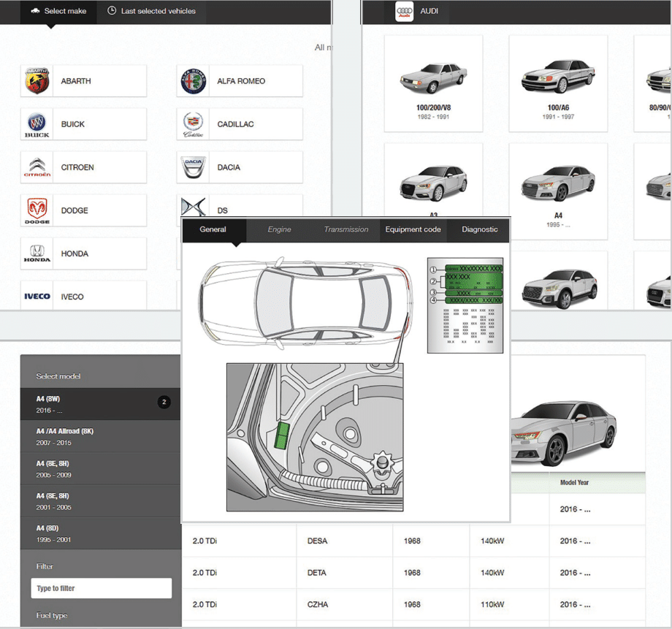Open the Diagnostic tab
Viewport: 672px width, 629px height.
(480, 230)
